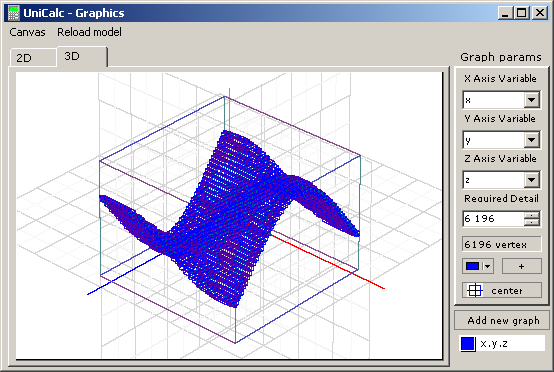The width and height of the screenshot is (554, 372).
Task: Click the Required Detail field showing 6 196
Action: (x=493, y=219)
